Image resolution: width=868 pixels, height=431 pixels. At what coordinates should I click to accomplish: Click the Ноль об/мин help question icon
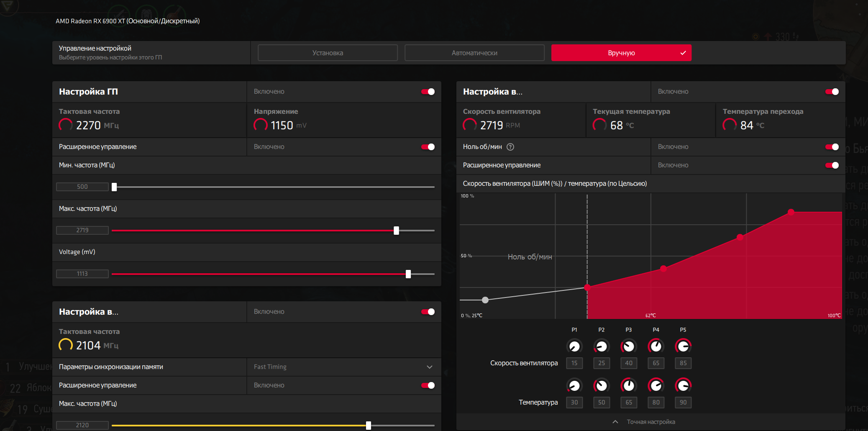(x=510, y=147)
